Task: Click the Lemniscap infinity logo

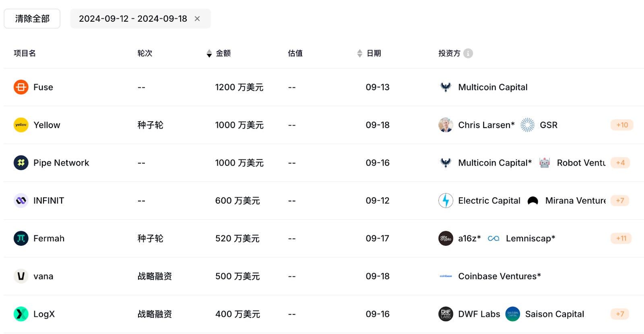Action: [493, 239]
